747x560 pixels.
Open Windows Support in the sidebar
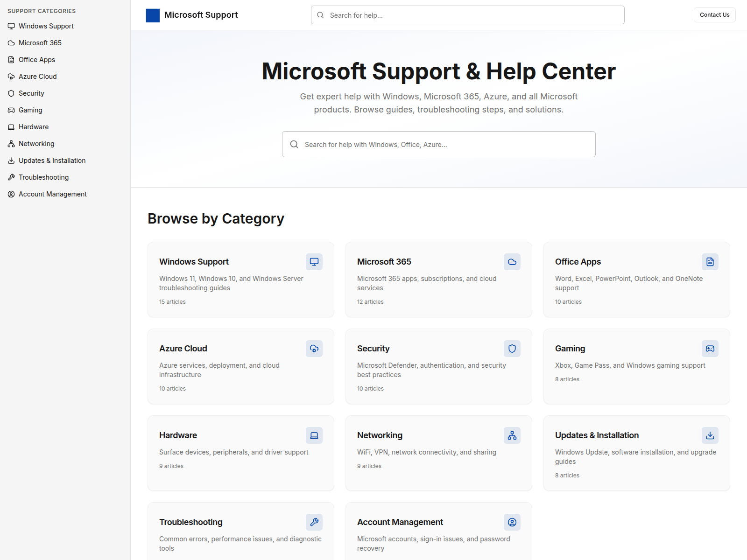pyautogui.click(x=46, y=26)
